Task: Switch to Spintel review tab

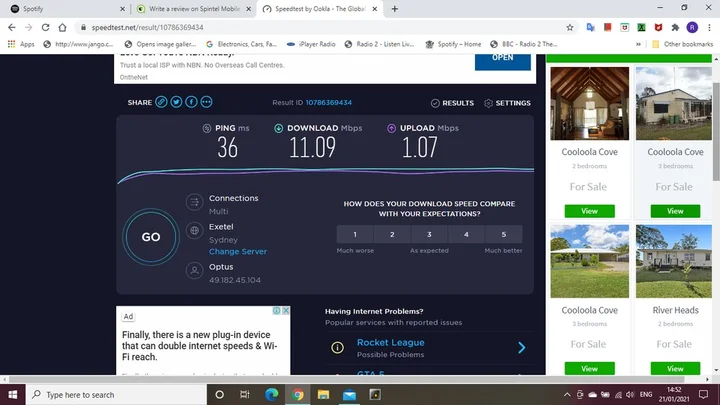Action: tap(195, 9)
